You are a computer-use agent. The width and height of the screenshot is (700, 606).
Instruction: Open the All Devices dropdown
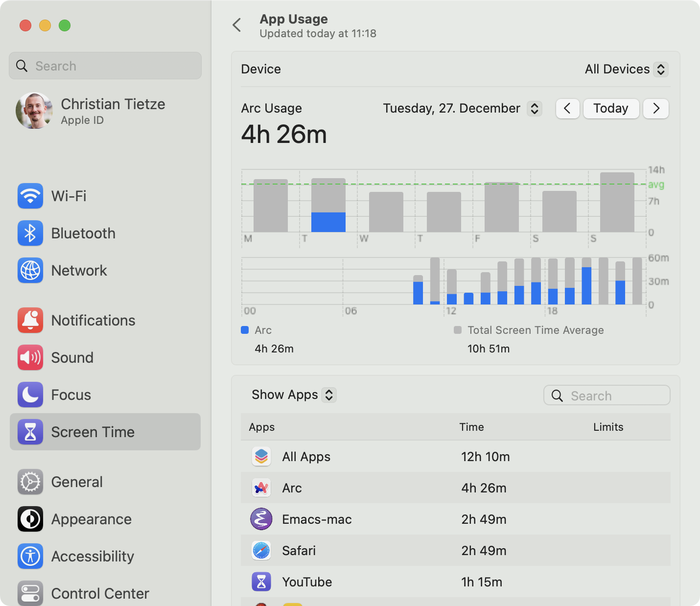pyautogui.click(x=625, y=69)
